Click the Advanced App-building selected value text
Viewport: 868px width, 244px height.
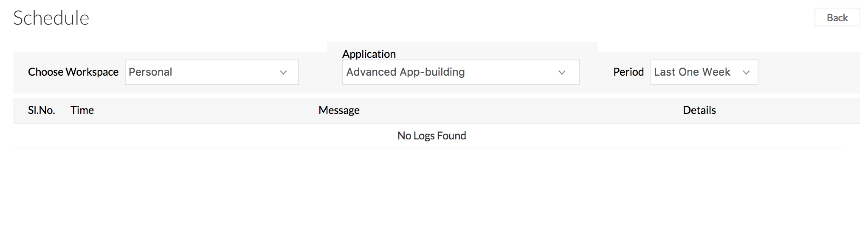(405, 72)
